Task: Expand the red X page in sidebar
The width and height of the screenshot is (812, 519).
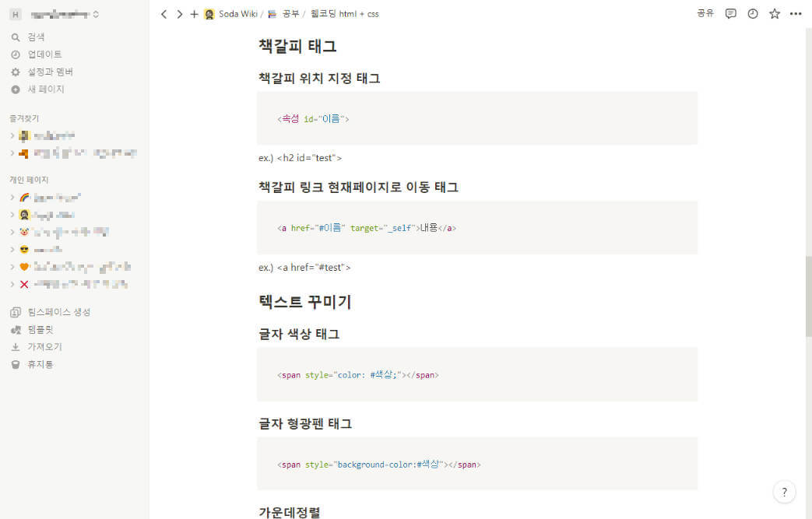Action: (x=12, y=284)
